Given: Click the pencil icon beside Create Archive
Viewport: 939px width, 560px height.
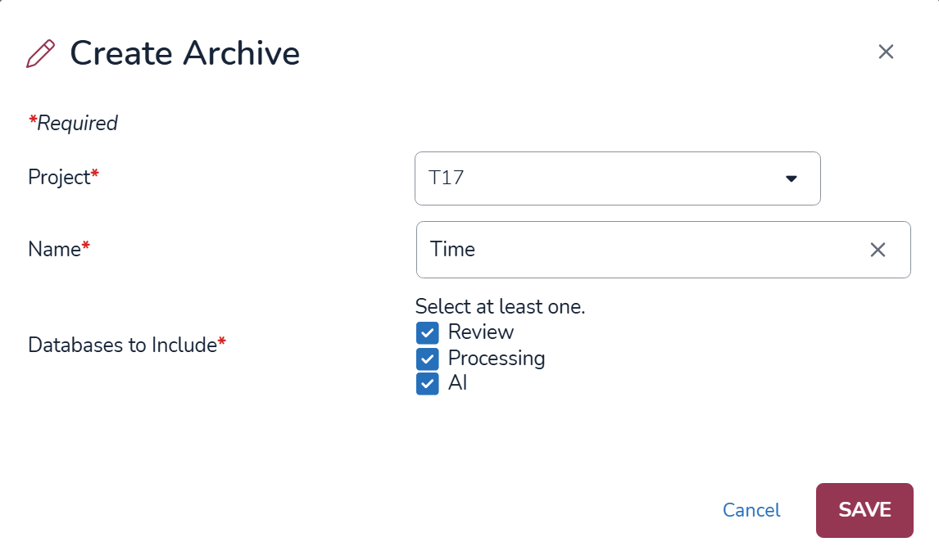Looking at the screenshot, I should click(x=41, y=53).
